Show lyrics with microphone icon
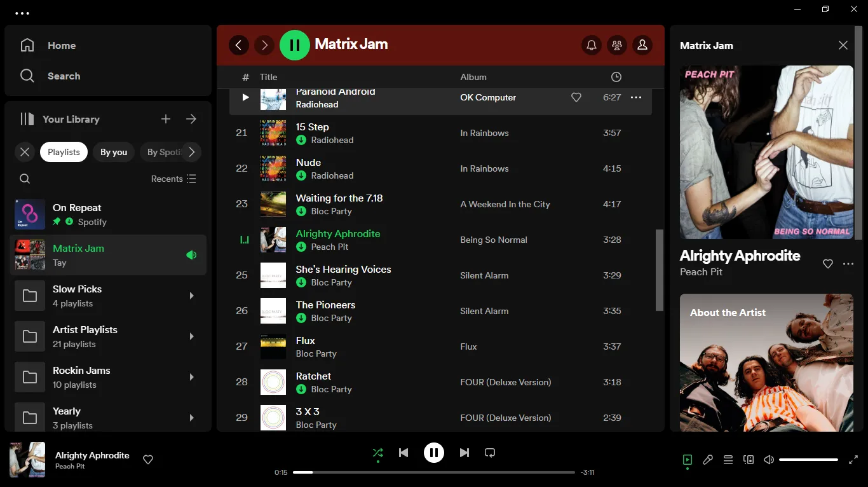This screenshot has width=868, height=487. pyautogui.click(x=708, y=460)
